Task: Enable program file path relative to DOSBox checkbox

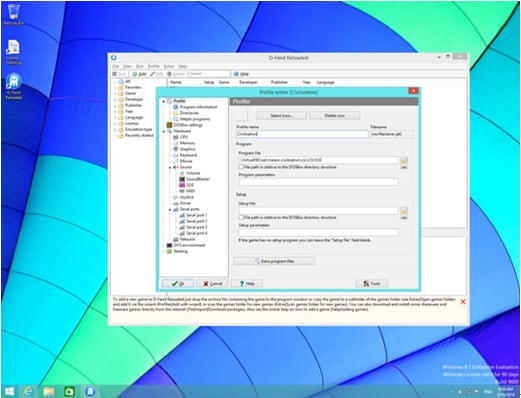Action: coord(241,167)
